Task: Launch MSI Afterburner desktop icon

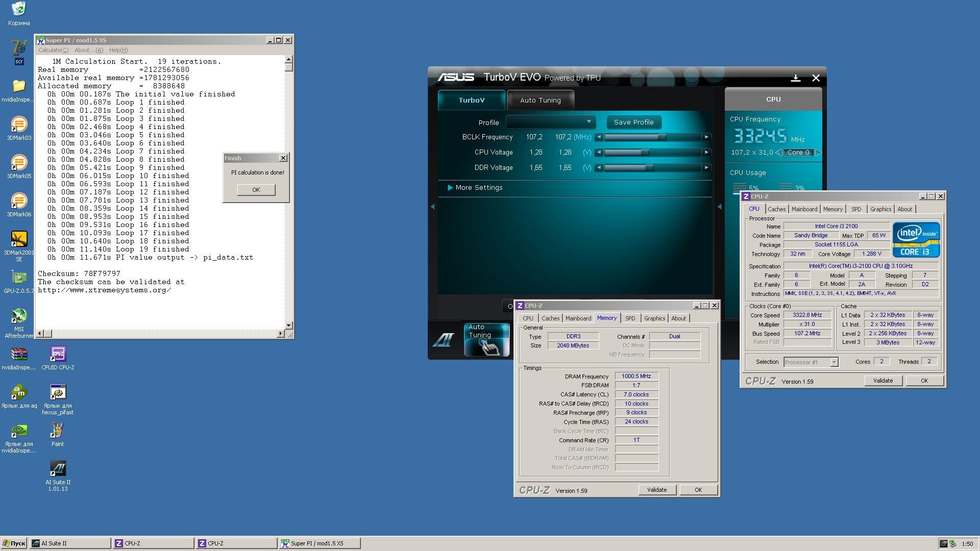Action: click(x=19, y=316)
